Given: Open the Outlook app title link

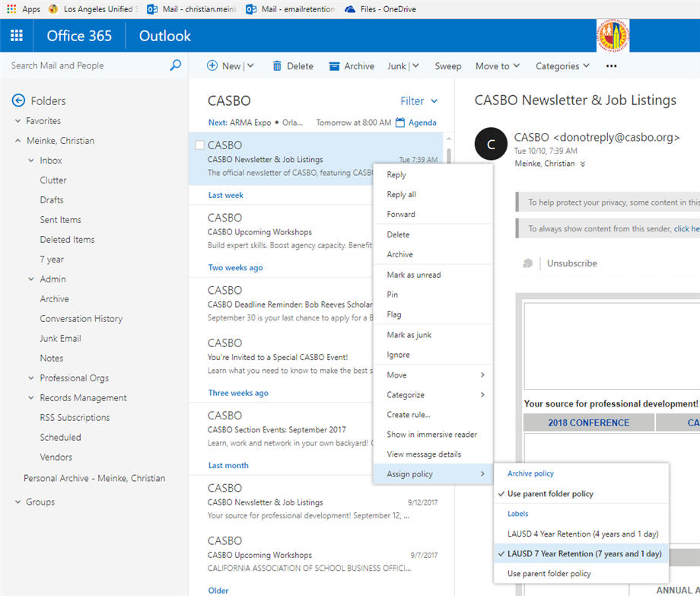Looking at the screenshot, I should pos(165,35).
